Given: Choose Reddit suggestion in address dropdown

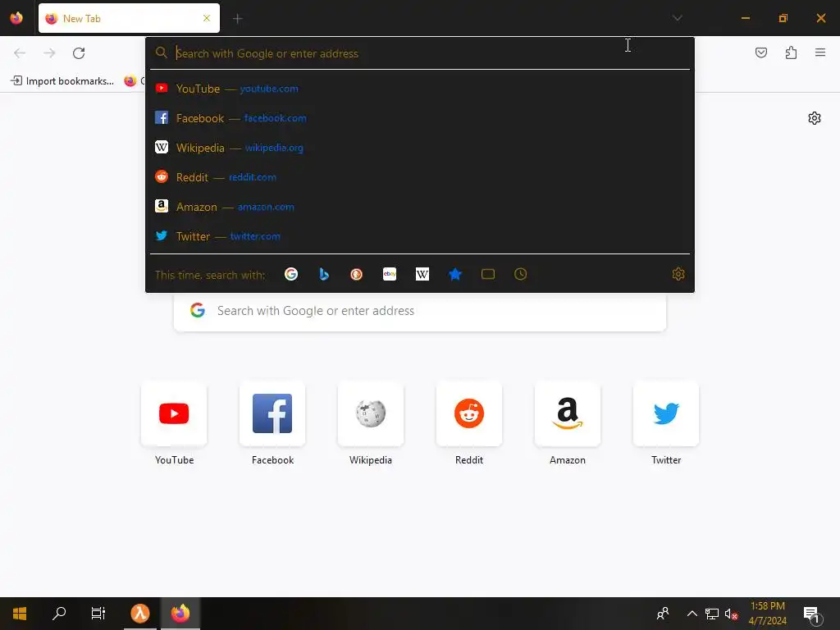Looking at the screenshot, I should pyautogui.click(x=420, y=177).
